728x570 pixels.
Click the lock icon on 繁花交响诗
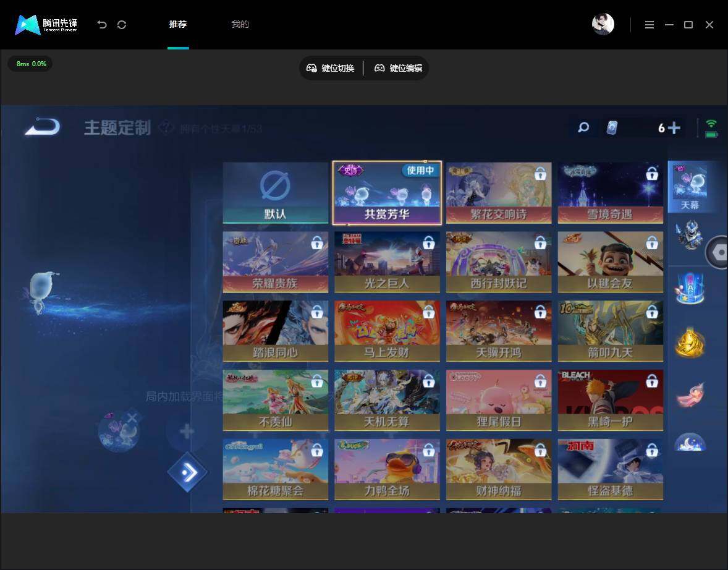540,174
